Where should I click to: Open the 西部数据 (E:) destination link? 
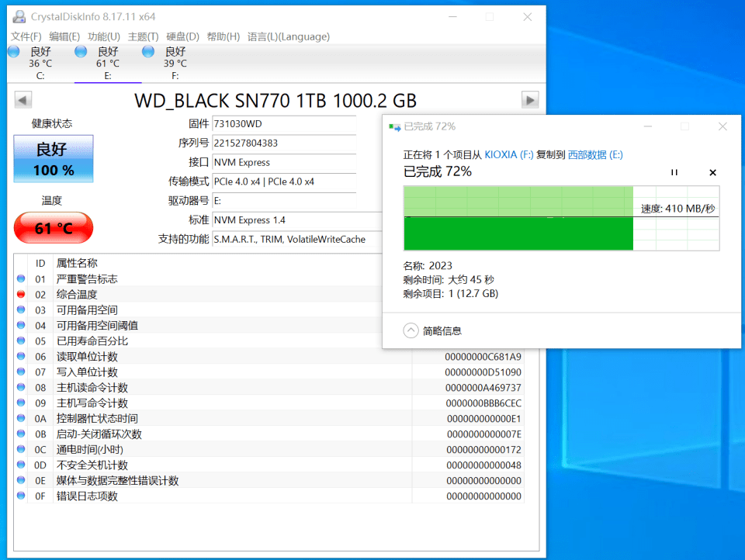pos(595,155)
